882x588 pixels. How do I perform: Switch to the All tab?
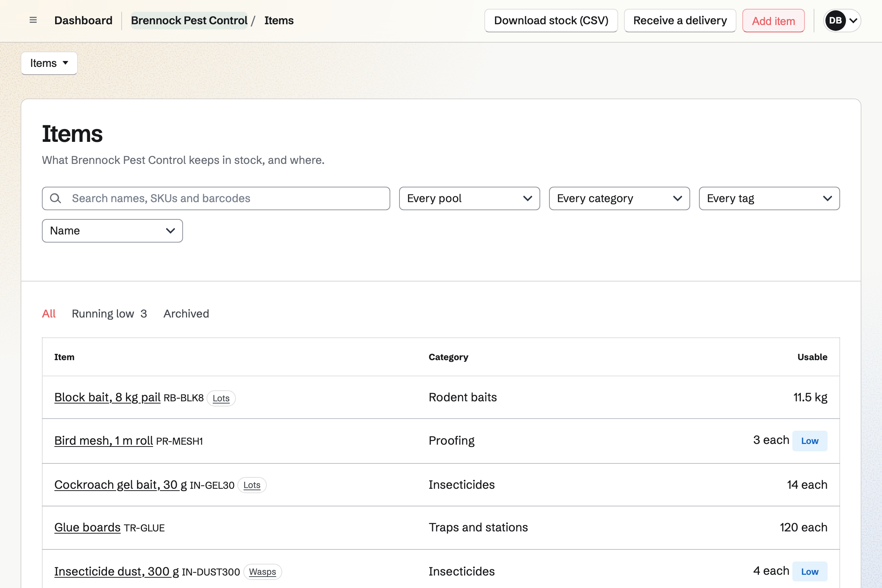pyautogui.click(x=49, y=313)
